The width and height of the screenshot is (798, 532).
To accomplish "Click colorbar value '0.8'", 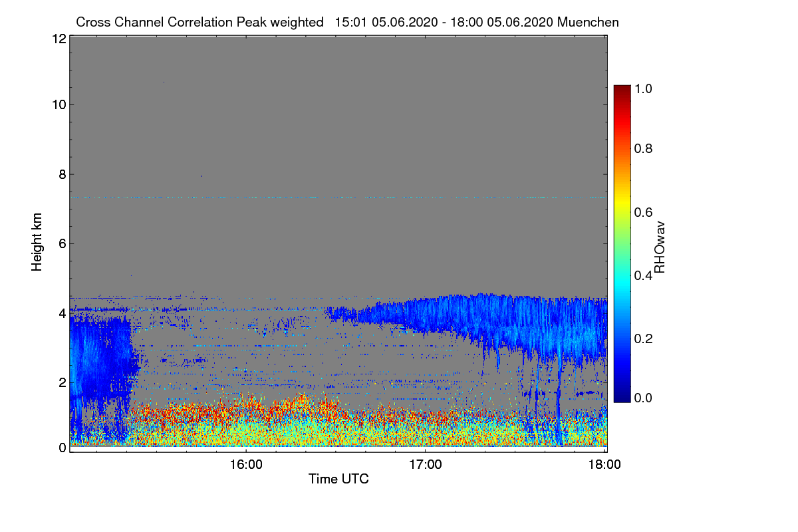I will 644,148.
